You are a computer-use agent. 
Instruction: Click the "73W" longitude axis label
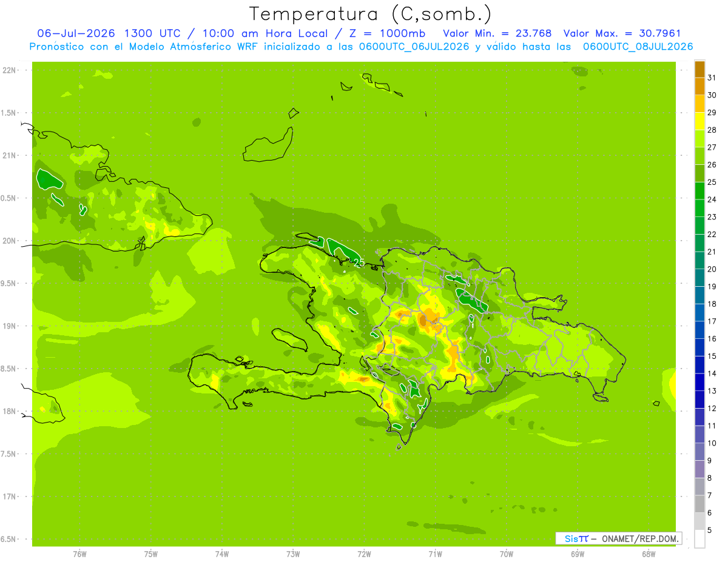293,554
